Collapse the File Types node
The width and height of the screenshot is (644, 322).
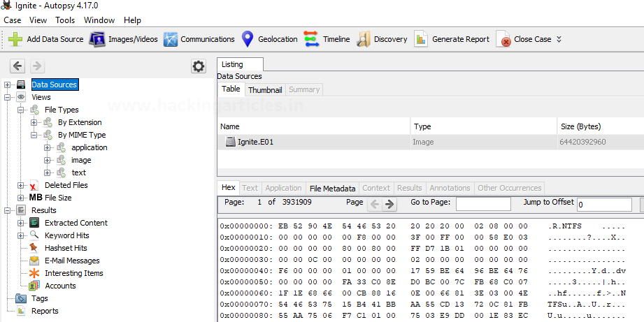point(20,110)
